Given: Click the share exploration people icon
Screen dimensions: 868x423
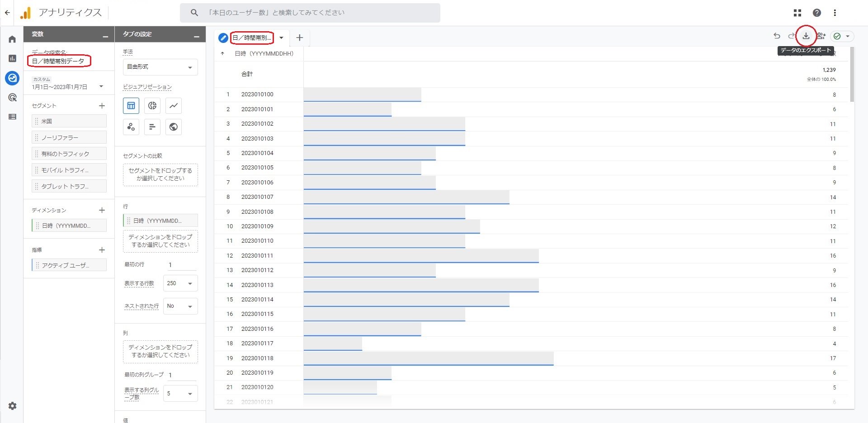Looking at the screenshot, I should pyautogui.click(x=821, y=36).
